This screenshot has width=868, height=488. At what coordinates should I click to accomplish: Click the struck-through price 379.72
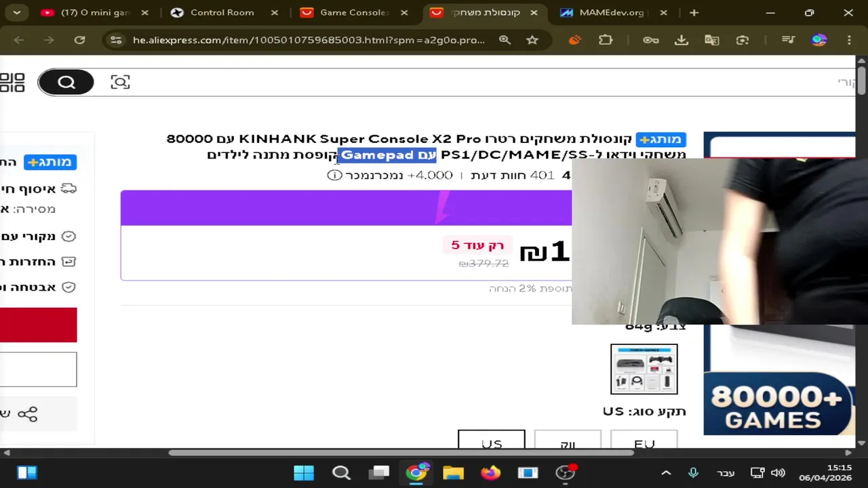point(484,264)
